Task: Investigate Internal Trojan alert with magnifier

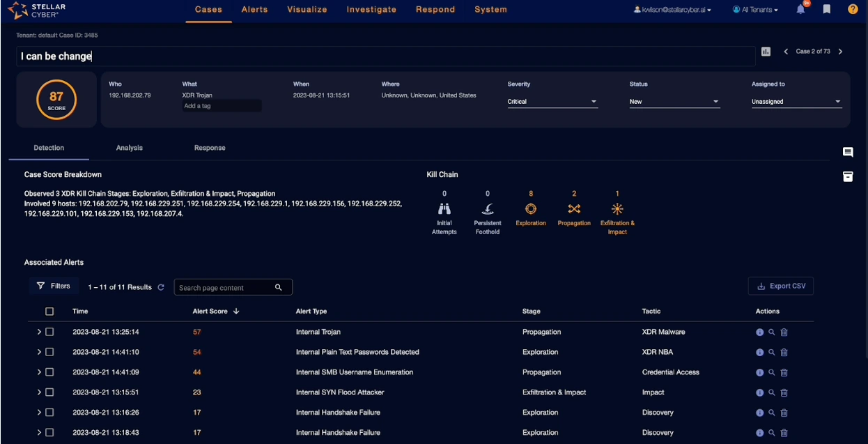Action: tap(771, 332)
